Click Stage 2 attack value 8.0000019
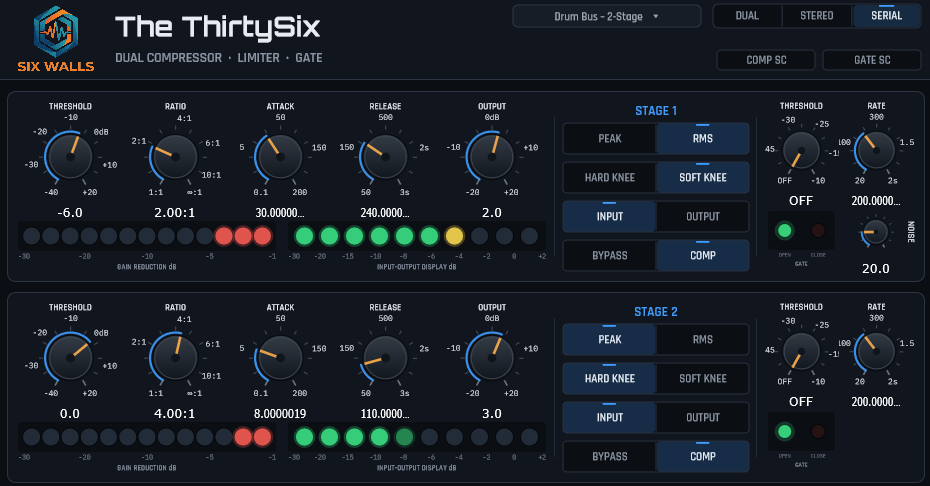This screenshot has width=930, height=486. (280, 414)
